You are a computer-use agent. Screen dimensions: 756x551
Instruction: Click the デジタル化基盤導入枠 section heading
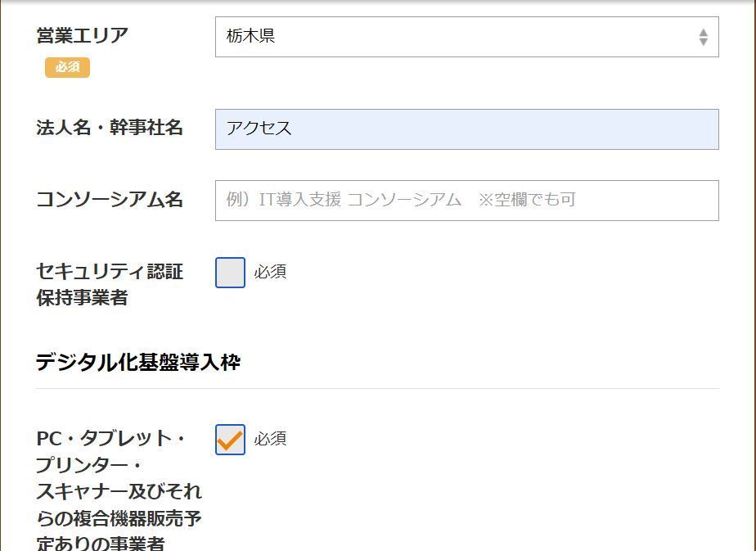tap(138, 362)
